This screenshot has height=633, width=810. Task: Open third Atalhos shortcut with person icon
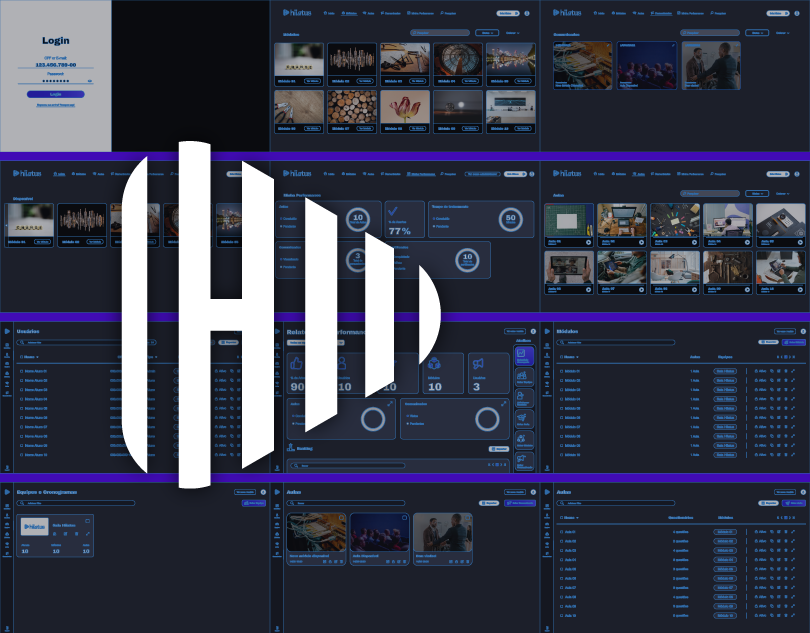pyautogui.click(x=524, y=398)
